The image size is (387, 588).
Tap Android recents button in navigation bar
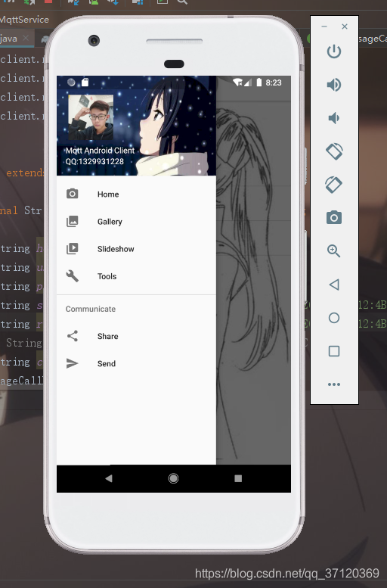tap(238, 478)
